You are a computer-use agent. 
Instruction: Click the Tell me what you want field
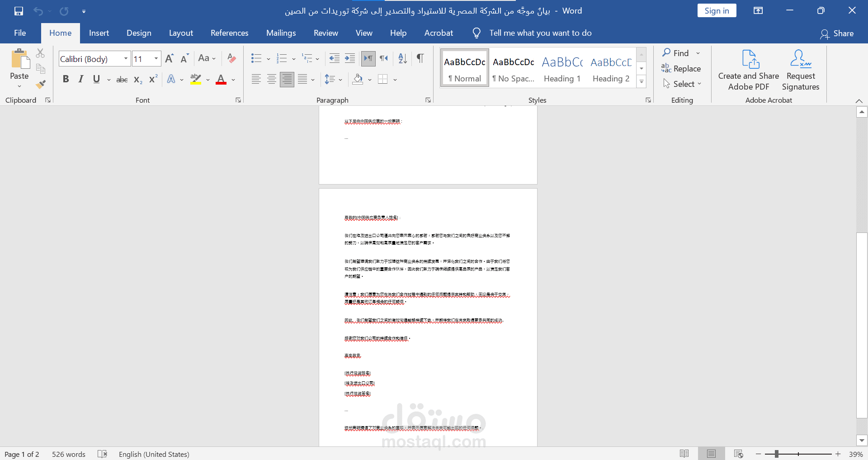point(540,33)
